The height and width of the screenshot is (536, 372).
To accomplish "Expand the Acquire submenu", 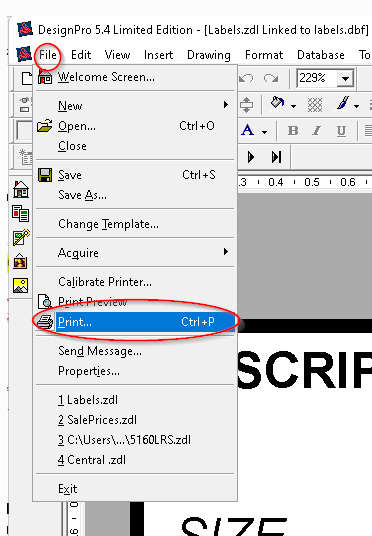I will 135,253.
